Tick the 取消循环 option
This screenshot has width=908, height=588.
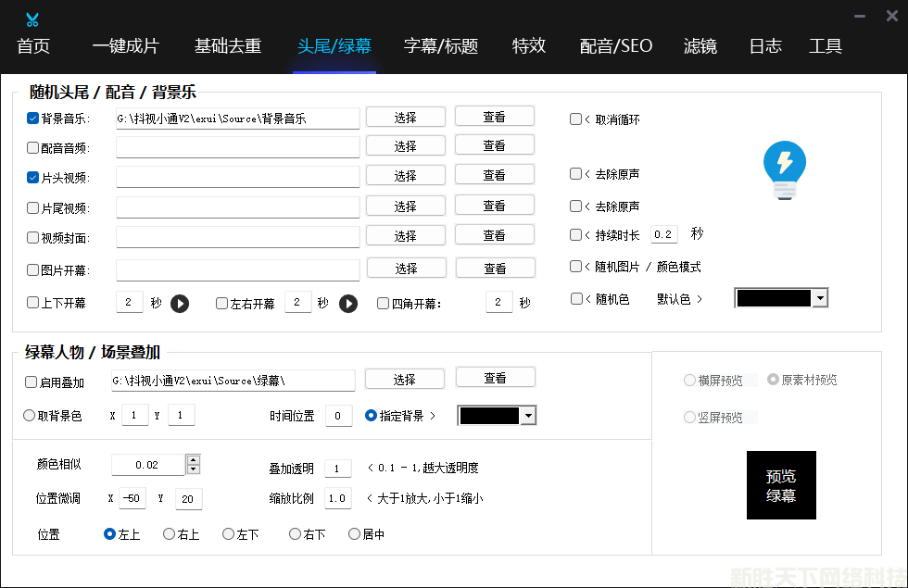[x=575, y=119]
